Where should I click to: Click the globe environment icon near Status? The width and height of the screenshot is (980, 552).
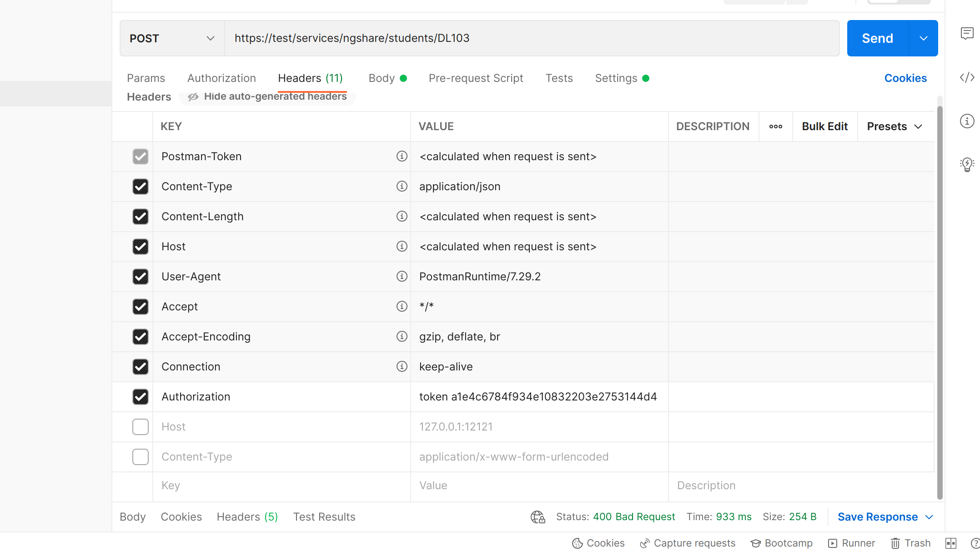coord(538,517)
